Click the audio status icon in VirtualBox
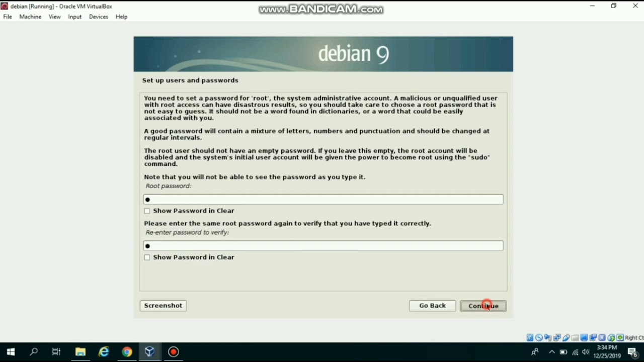The height and width of the screenshot is (362, 644). click(548, 338)
